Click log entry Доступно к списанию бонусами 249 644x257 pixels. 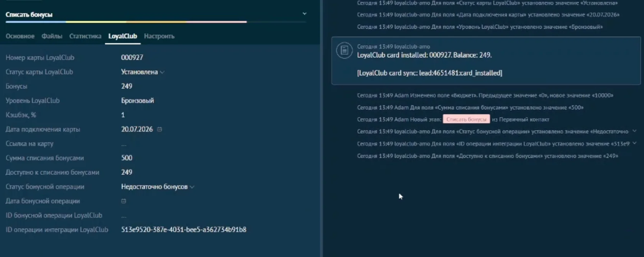[487, 156]
